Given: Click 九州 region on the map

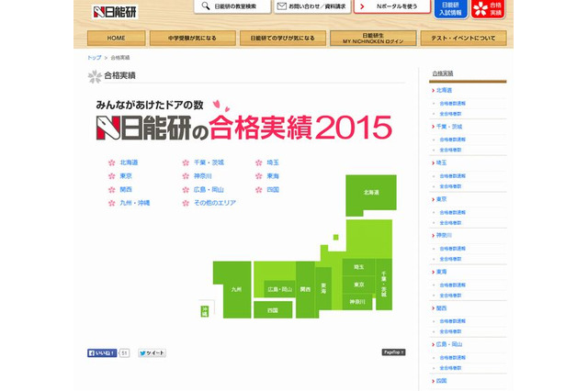Looking at the screenshot, I should pos(236,289).
